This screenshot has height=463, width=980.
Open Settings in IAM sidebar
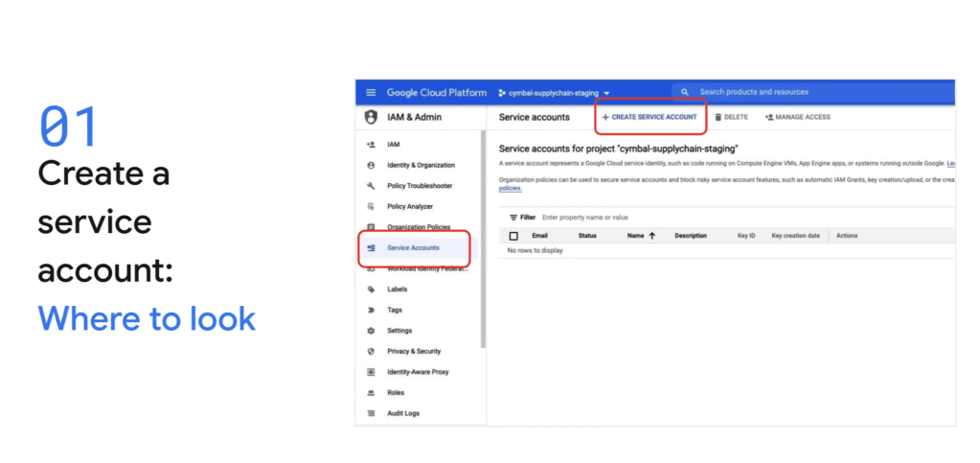point(399,331)
